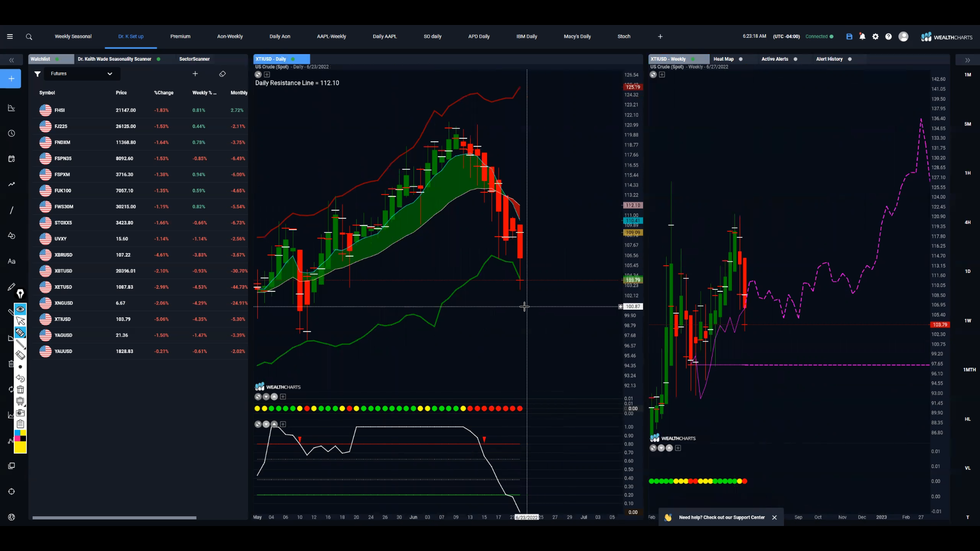The image size is (980, 551).
Task: Expand the stochastic pane plus box
Action: point(283,424)
